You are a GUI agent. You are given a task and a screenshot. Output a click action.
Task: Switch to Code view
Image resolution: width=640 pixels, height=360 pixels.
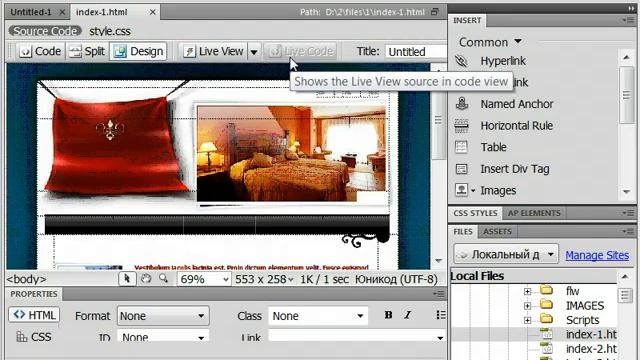click(x=40, y=51)
